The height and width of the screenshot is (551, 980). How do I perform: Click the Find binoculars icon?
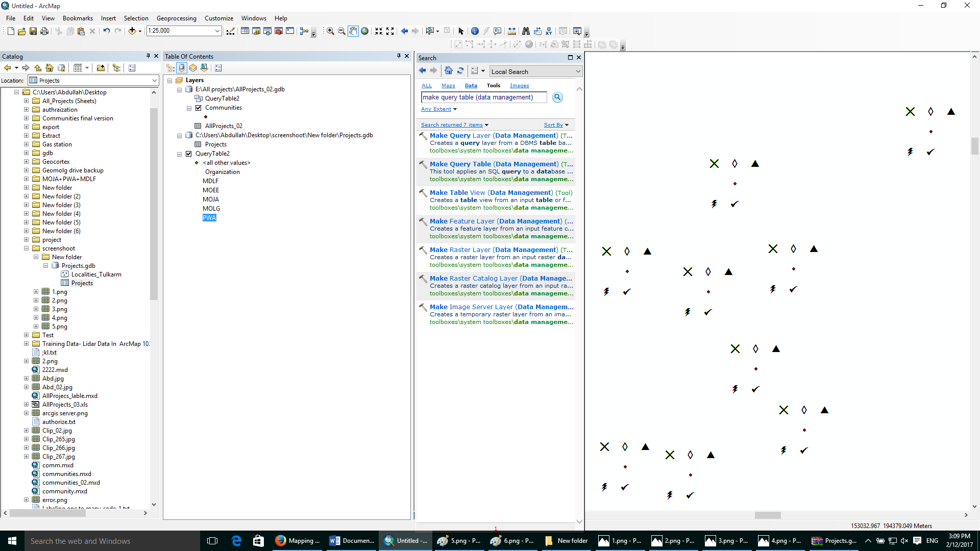click(526, 31)
